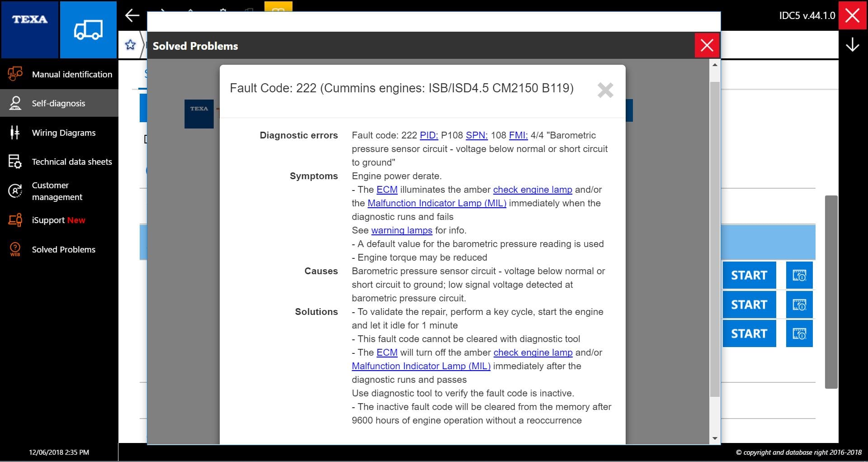The image size is (868, 462).
Task: Click the down arrow below the version label
Action: (852, 45)
